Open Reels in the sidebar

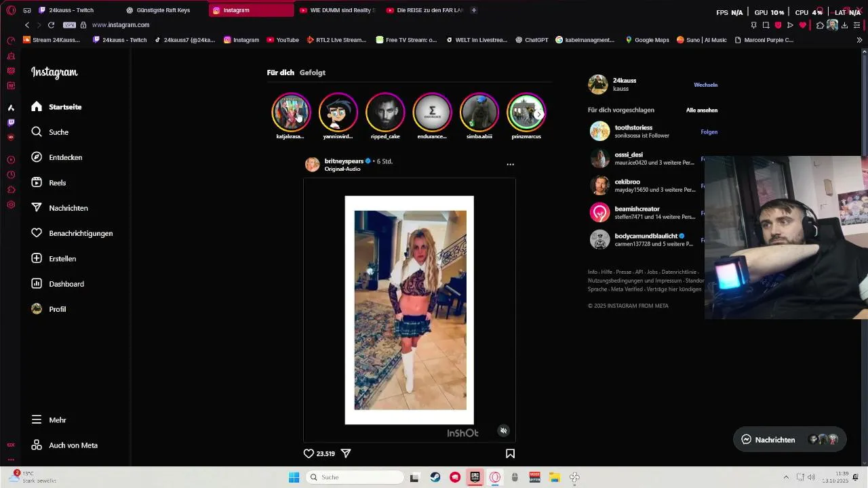48,182
